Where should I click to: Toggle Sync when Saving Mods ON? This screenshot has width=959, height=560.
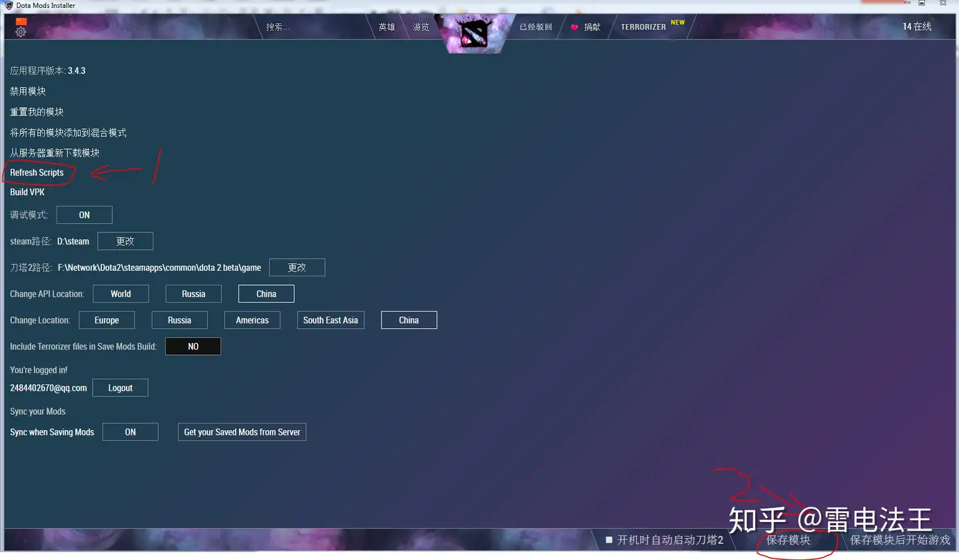click(131, 432)
